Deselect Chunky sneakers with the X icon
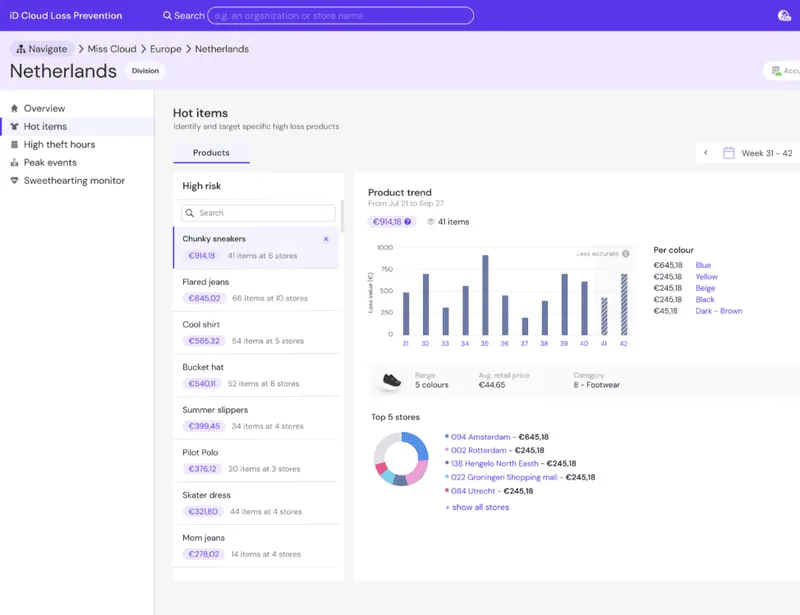 click(326, 239)
